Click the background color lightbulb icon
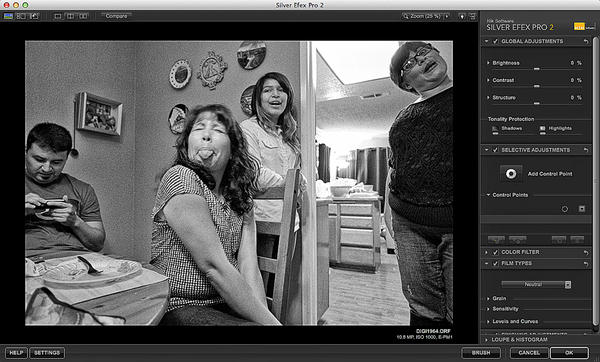This screenshot has height=362, width=600. pyautogui.click(x=462, y=16)
